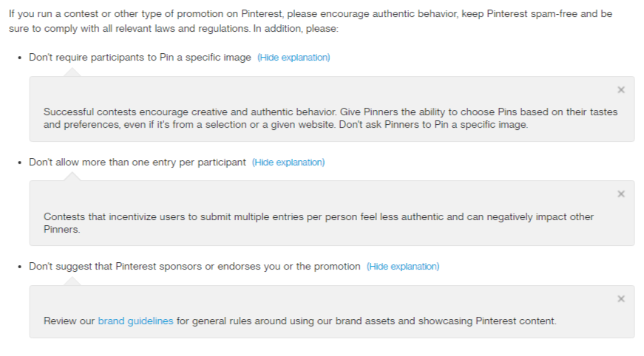The image size is (644, 356).
Task: Click bullet point before the one entry rule
Action: click(x=19, y=162)
